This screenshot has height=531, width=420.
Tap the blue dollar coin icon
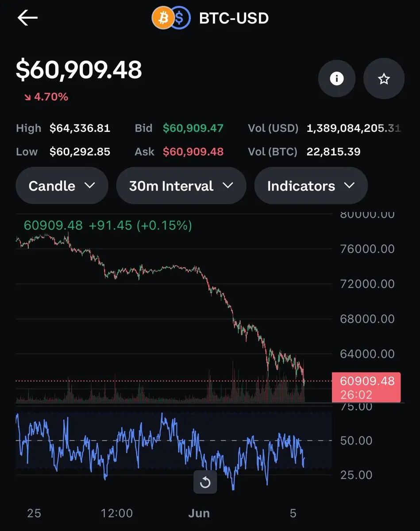[181, 18]
